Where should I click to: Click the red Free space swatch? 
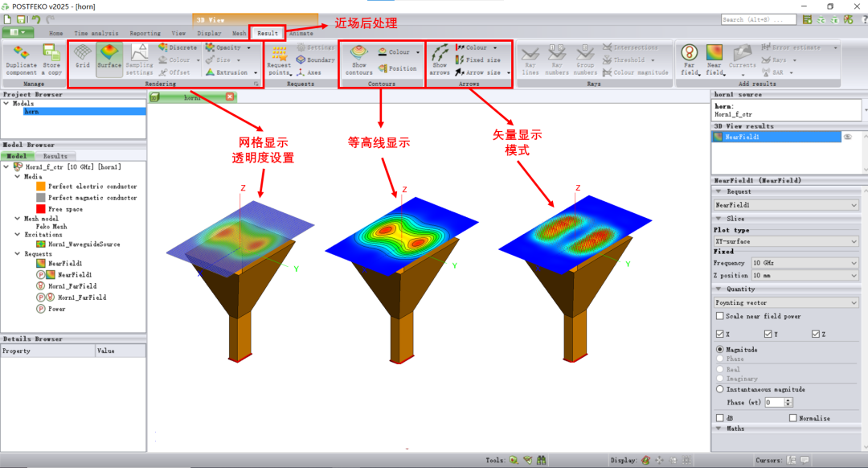(40, 209)
